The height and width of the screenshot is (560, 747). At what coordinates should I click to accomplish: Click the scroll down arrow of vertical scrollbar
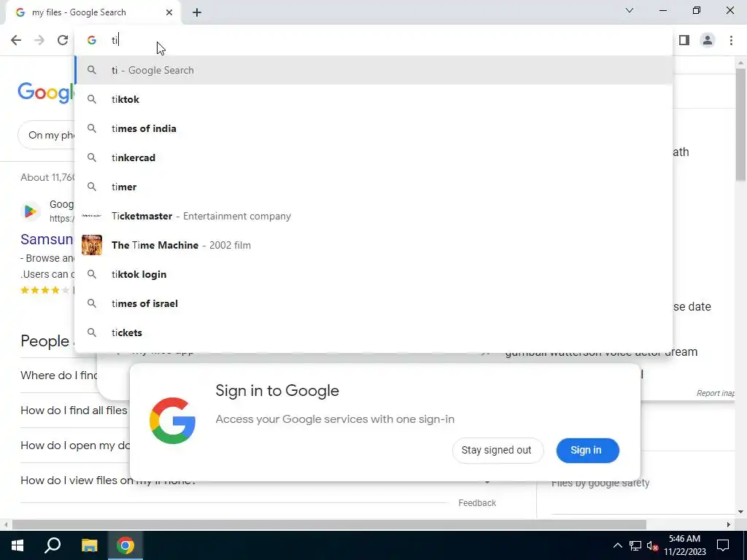[740, 512]
